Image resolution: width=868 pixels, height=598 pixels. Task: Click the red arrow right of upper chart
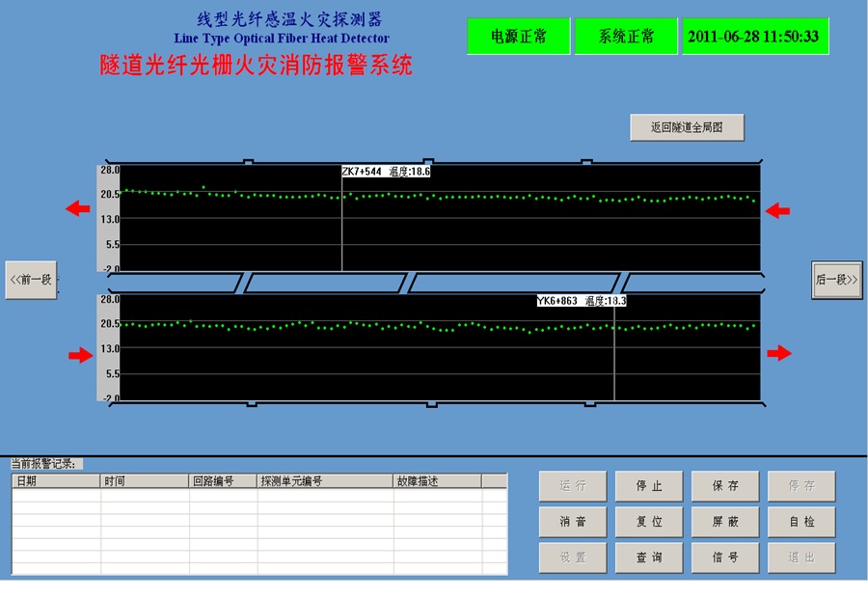(777, 210)
